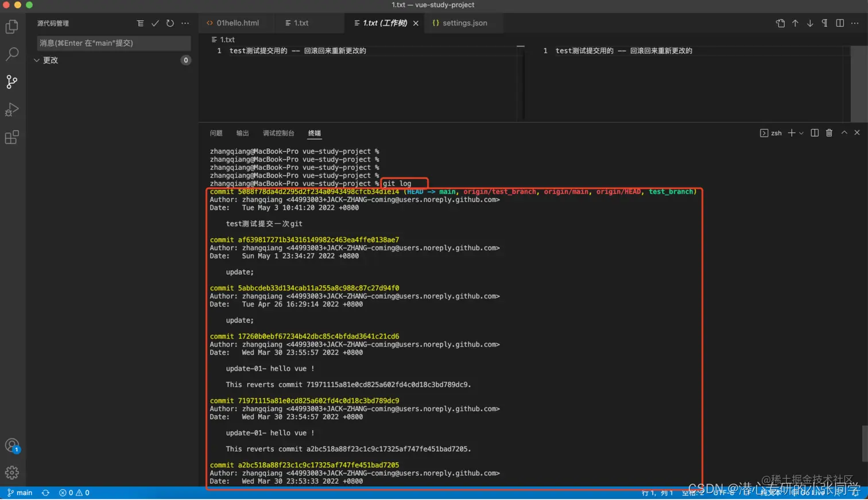Select the 终端 panel tab

coord(315,133)
